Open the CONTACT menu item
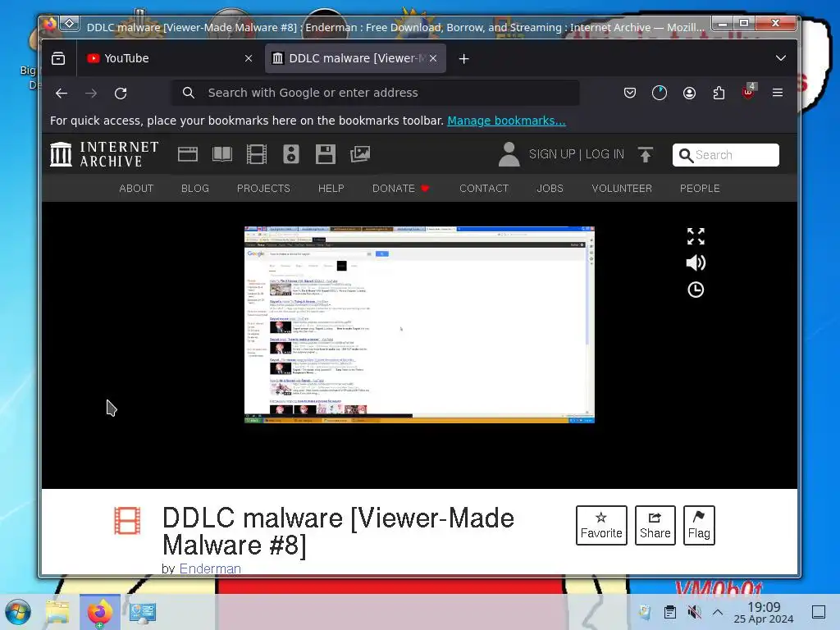840x630 pixels. (x=484, y=189)
